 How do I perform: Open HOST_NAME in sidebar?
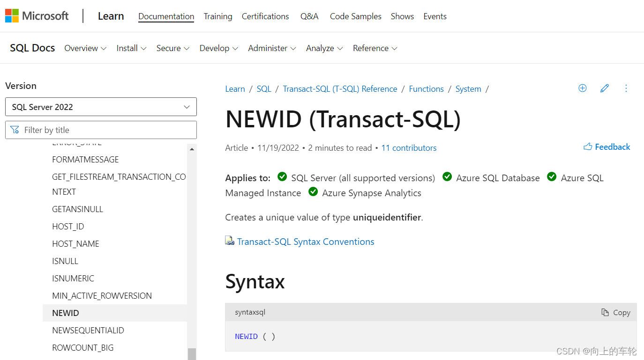point(75,244)
